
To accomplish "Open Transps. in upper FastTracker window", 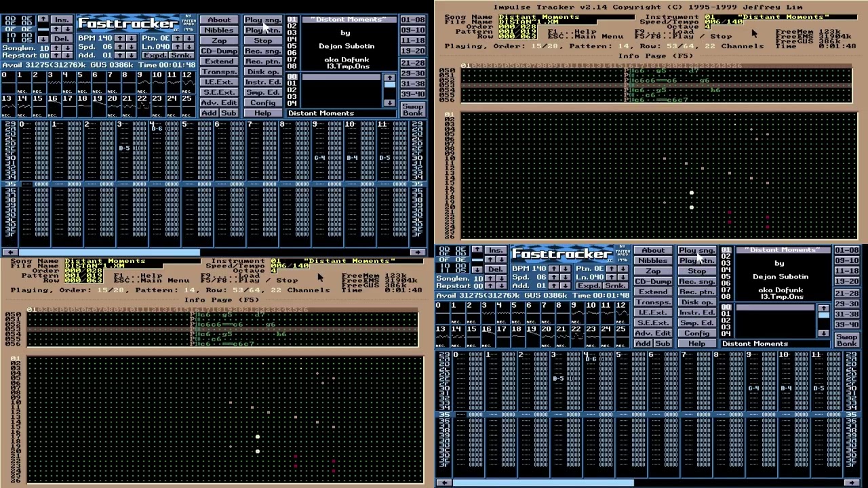I will tap(219, 71).
